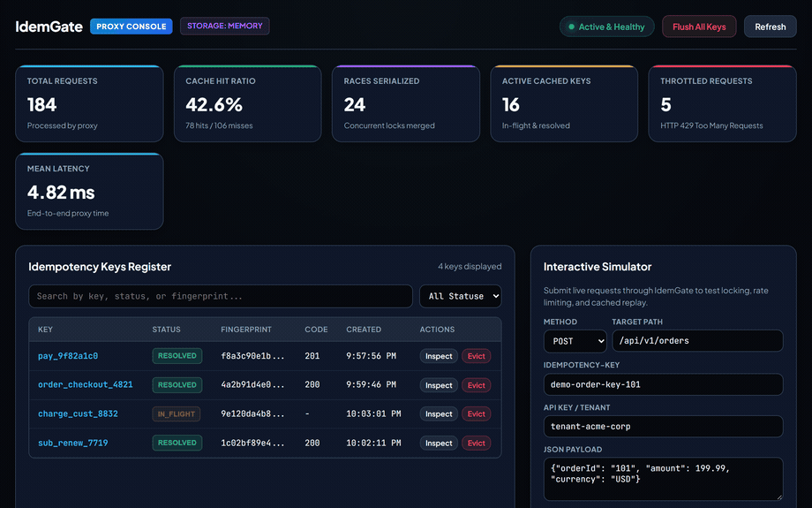The height and width of the screenshot is (508, 812).
Task: Open the pay_9f82a1c0 key link
Action: (x=68, y=355)
